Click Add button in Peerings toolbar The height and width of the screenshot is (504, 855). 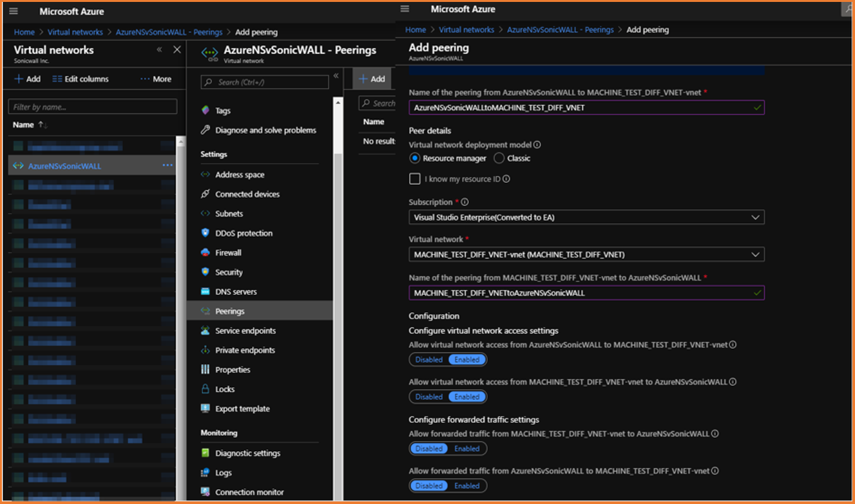point(372,79)
